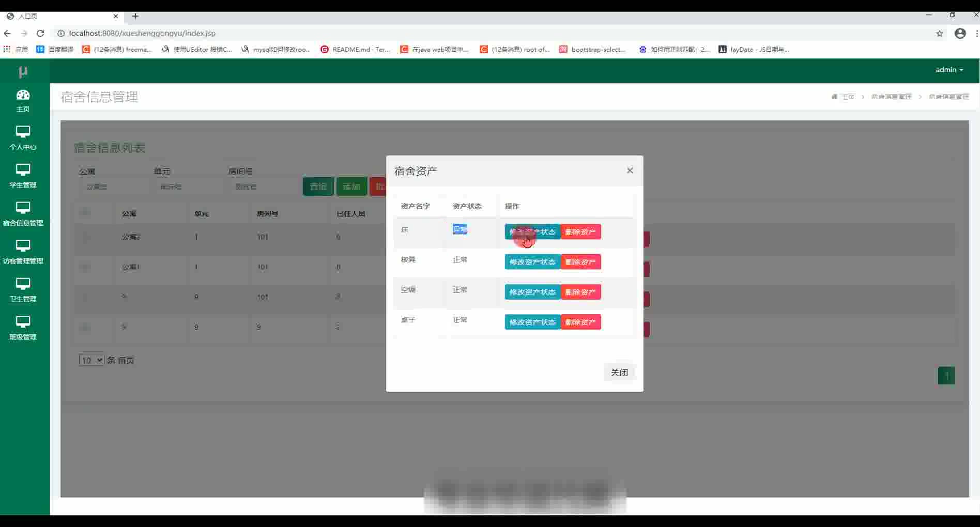Click the 关闭 button in the dialog
This screenshot has width=980, height=527.
point(619,372)
